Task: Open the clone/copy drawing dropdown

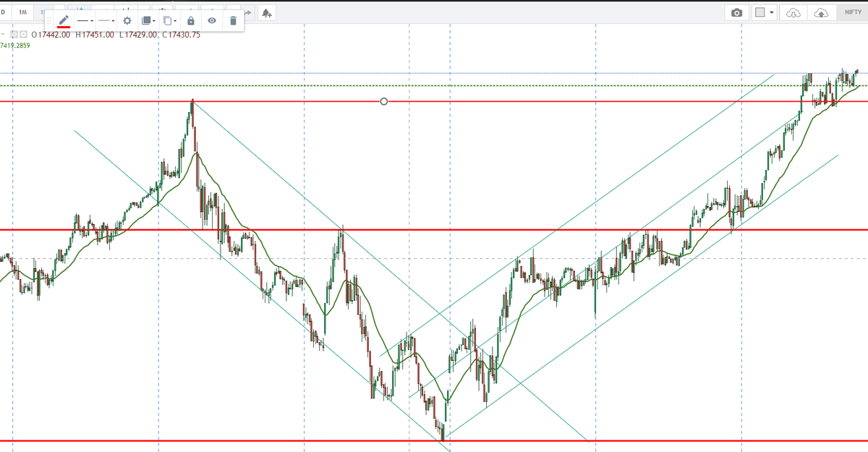Action: (169, 21)
